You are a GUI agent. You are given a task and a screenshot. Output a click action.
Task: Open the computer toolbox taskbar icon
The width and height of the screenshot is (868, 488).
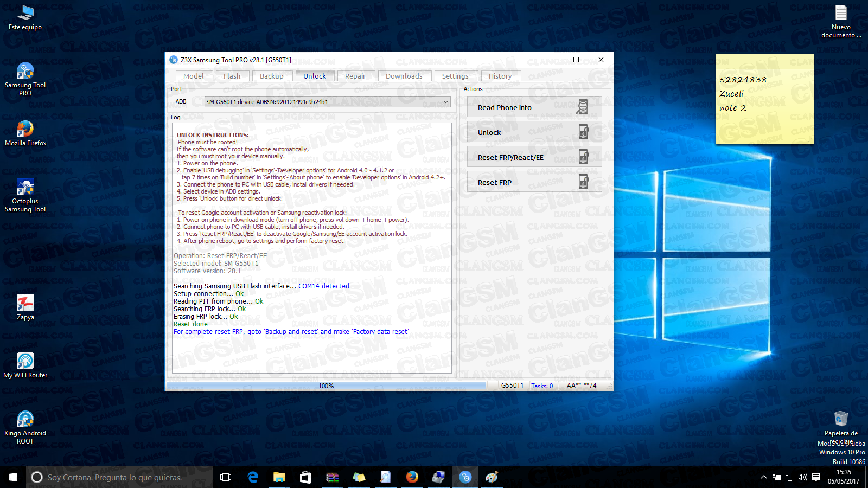click(x=438, y=477)
